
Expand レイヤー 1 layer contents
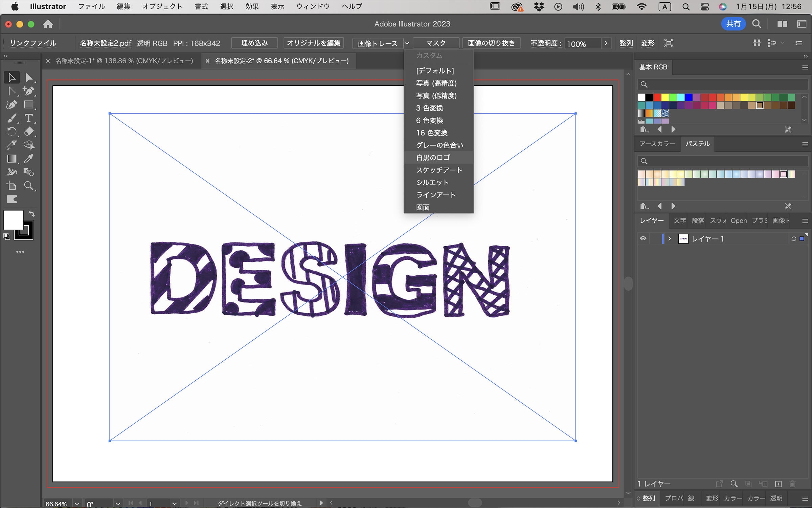[x=670, y=238]
